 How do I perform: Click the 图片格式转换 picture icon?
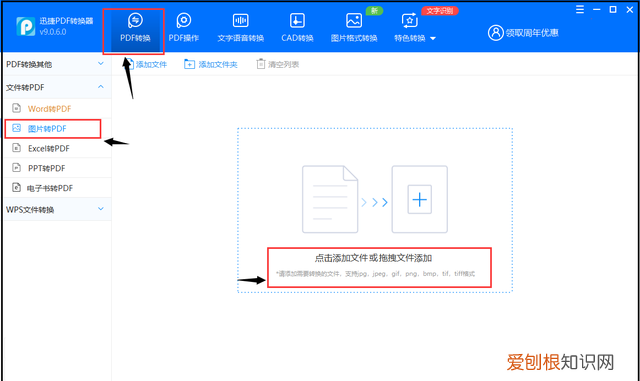click(x=354, y=20)
